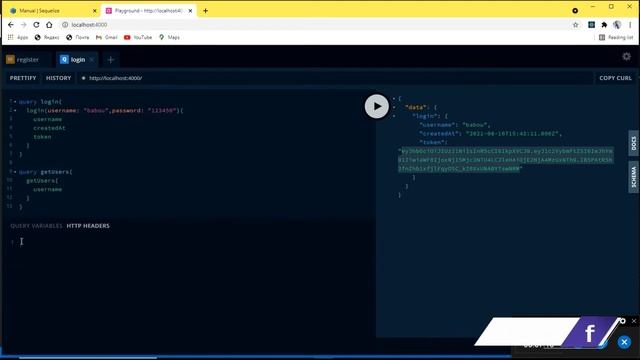The image size is (640, 360).
Task: Collapse the query login block arrow
Action: point(15,102)
